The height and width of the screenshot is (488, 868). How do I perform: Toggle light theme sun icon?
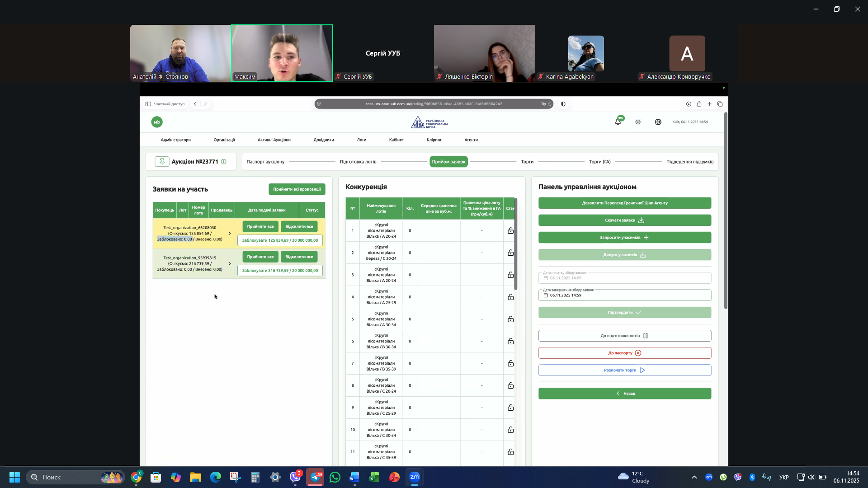point(638,122)
